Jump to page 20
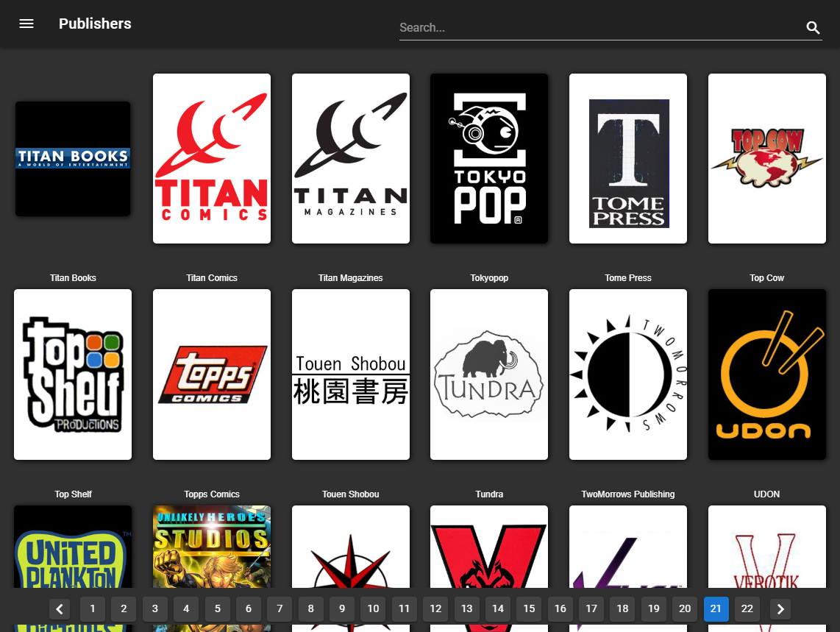This screenshot has height=632, width=840. click(x=685, y=609)
